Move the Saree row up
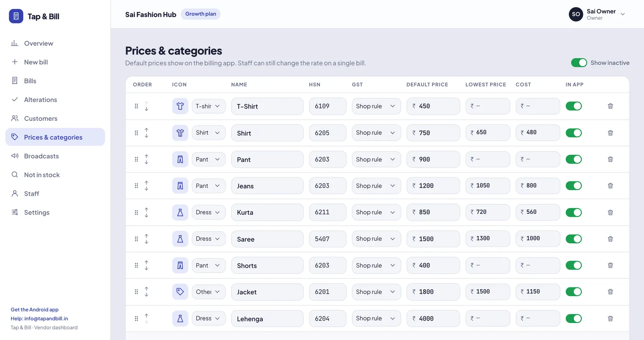This screenshot has width=644, height=340. tap(147, 236)
